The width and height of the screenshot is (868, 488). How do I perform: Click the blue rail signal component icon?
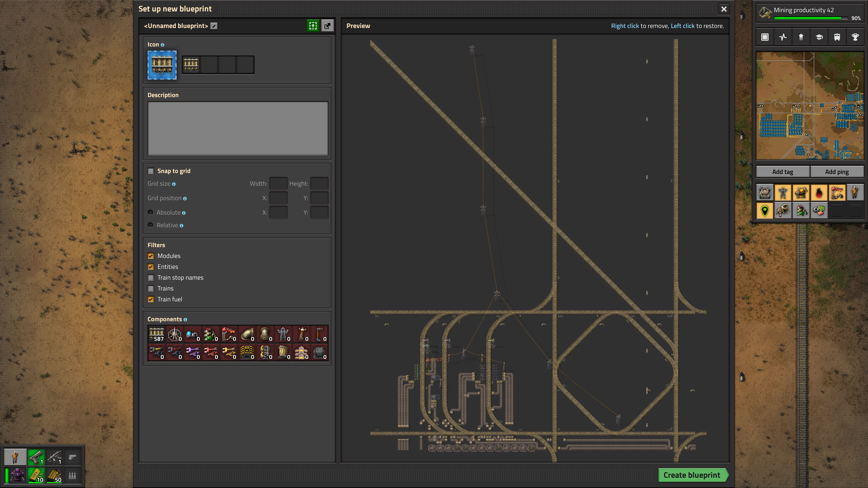pyautogui.click(x=193, y=334)
